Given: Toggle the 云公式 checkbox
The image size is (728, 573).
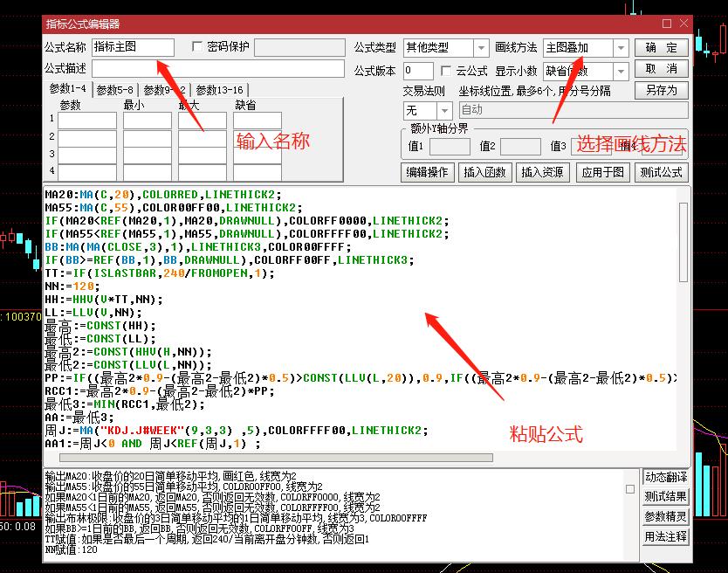Looking at the screenshot, I should [447, 71].
